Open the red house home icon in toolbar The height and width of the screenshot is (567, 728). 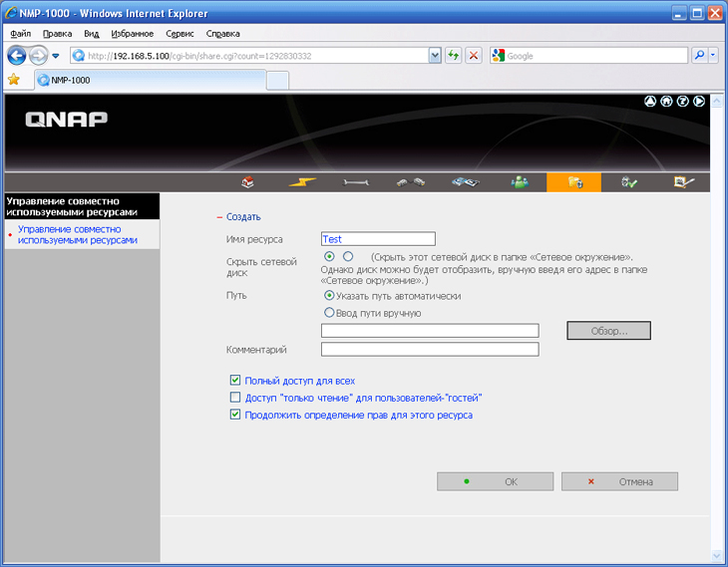[248, 182]
